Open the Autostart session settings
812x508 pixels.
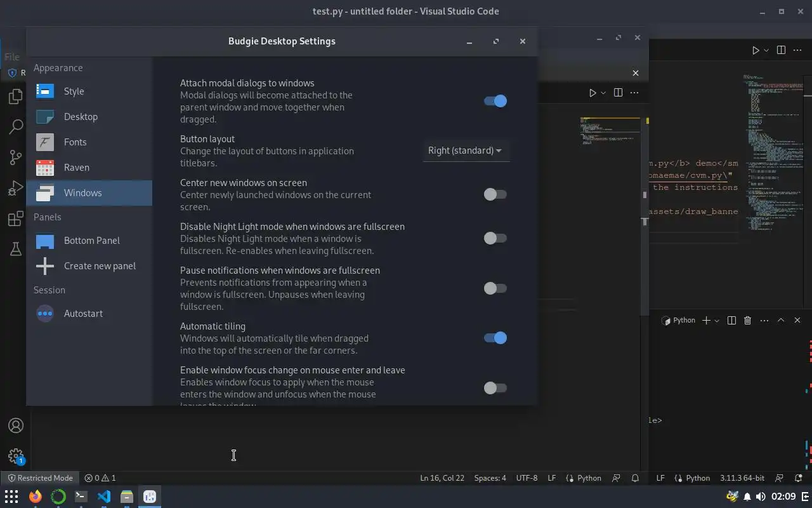(x=89, y=314)
